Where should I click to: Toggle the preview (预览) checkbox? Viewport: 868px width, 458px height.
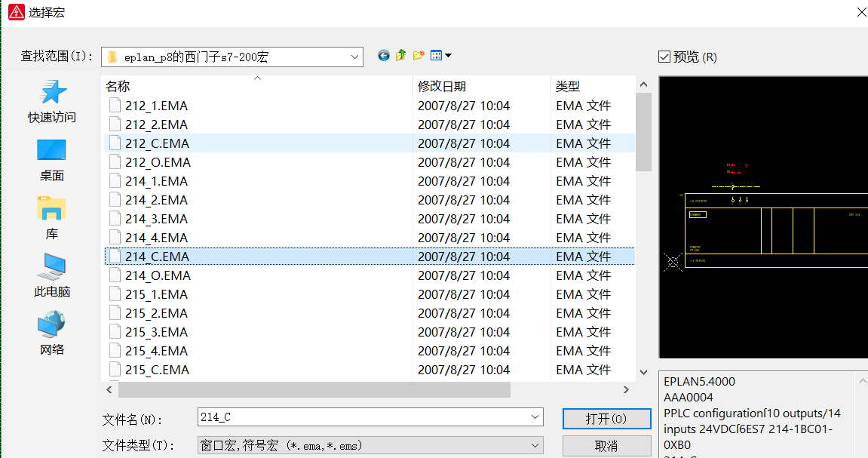pos(664,57)
